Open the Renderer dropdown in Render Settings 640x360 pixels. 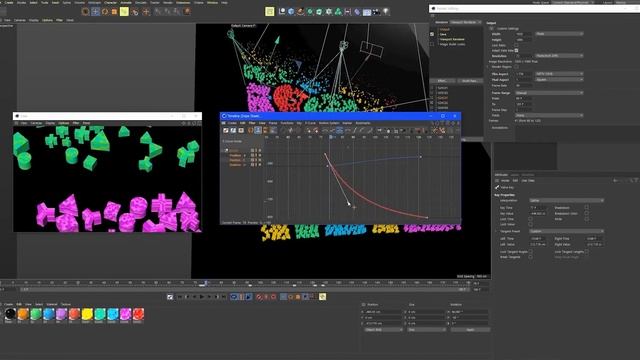click(465, 22)
